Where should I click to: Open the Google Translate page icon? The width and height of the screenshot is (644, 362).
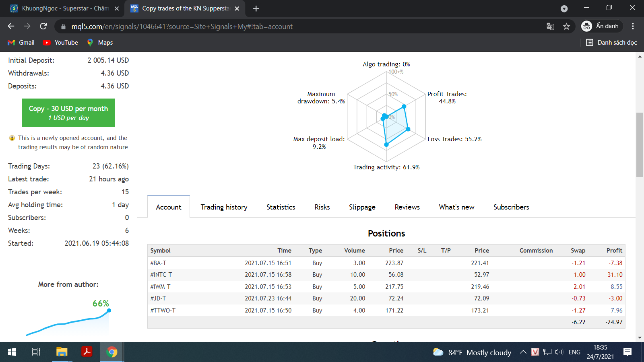[550, 27]
